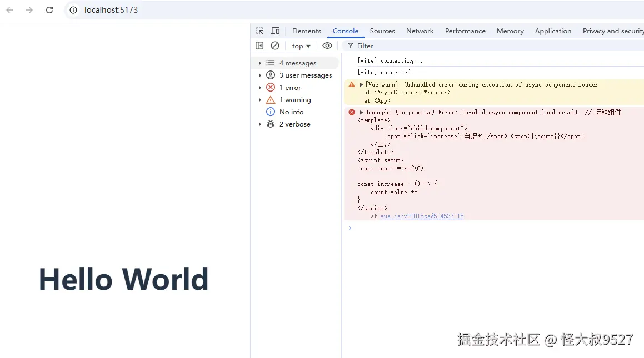The image size is (644, 358).
Task: Click the '<script setup>' line in error
Action: pos(380,160)
